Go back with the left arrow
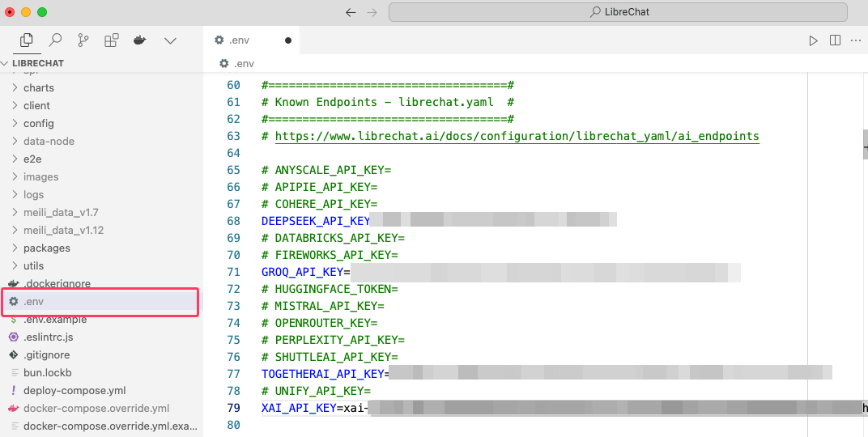 click(351, 12)
